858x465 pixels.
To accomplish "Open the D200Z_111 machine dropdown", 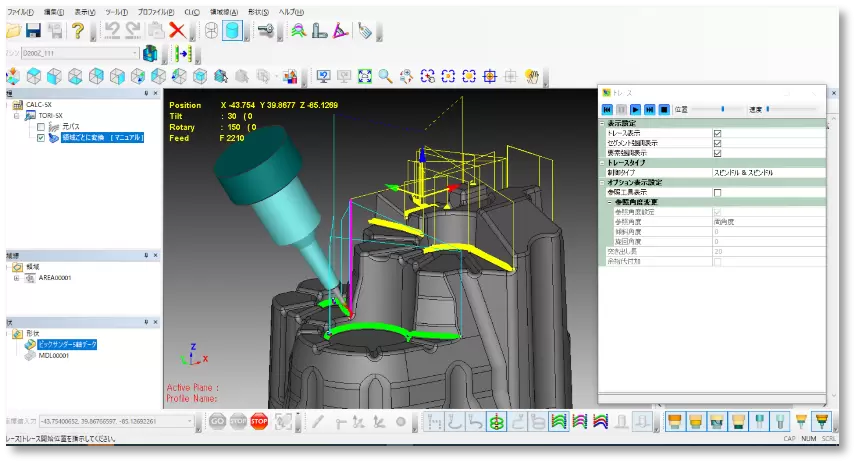I will [x=134, y=53].
